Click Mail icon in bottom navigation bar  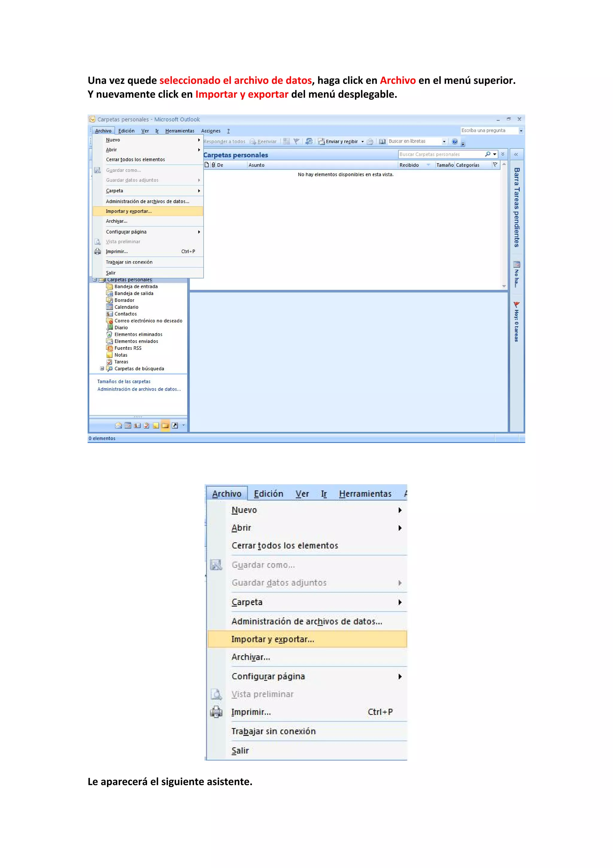coord(119,425)
